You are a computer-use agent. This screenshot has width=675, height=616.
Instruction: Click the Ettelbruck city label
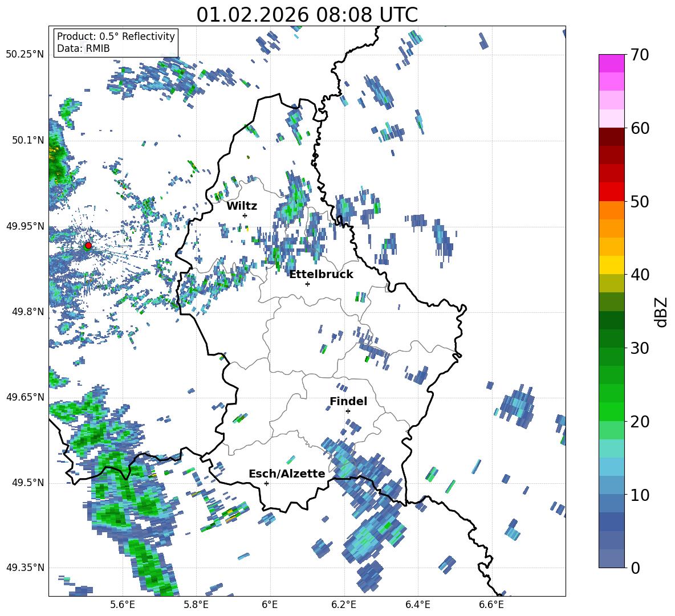point(321,274)
